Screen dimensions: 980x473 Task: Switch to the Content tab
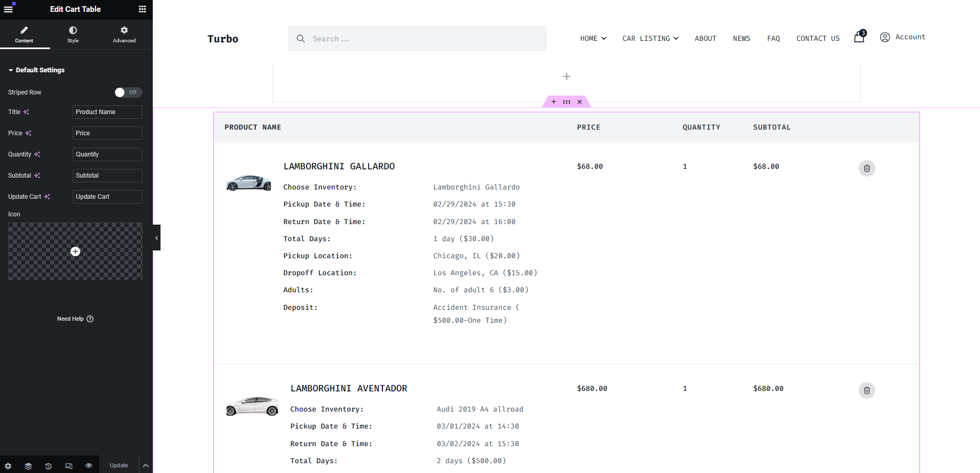pos(24,35)
